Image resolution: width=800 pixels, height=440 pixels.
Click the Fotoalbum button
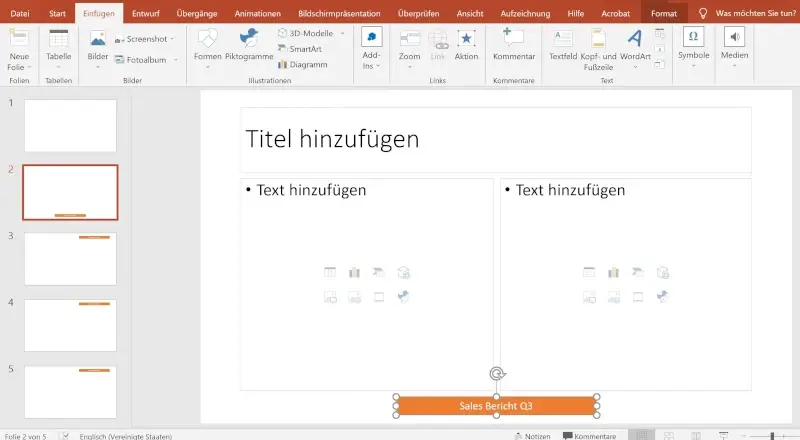[x=141, y=60]
